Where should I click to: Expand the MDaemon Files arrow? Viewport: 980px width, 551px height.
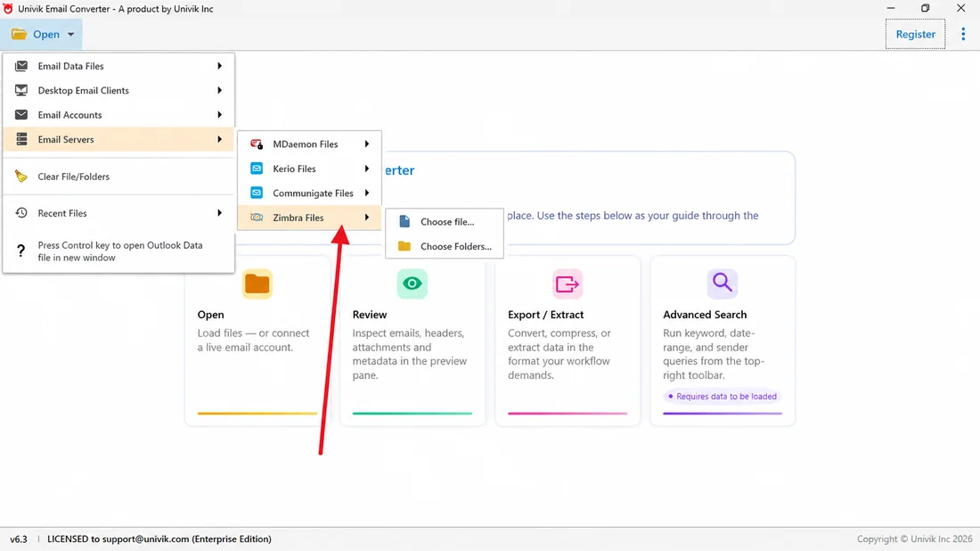coord(367,144)
